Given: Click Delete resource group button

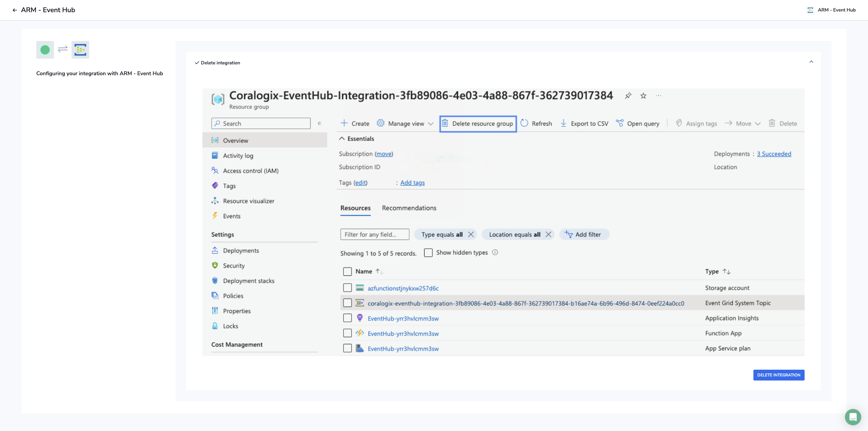Looking at the screenshot, I should [x=478, y=124].
